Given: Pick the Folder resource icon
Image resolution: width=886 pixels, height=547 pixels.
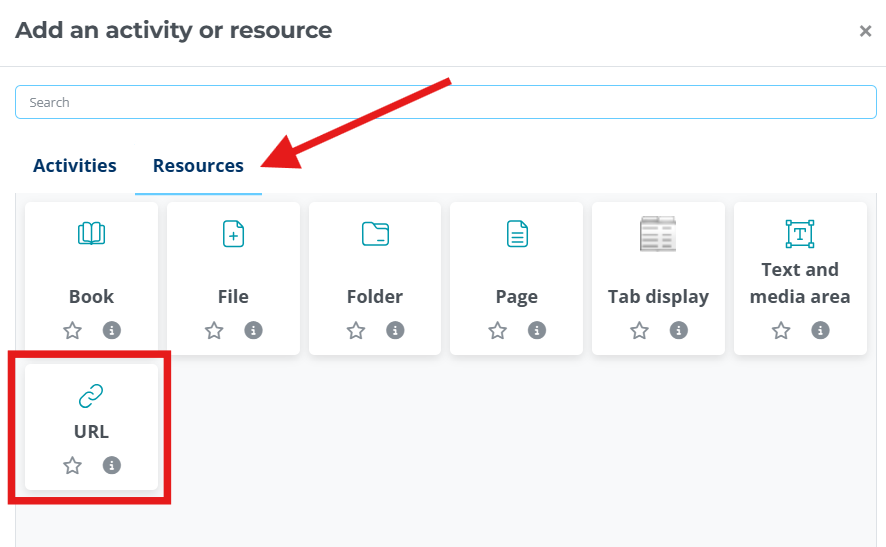Looking at the screenshot, I should (x=375, y=233).
